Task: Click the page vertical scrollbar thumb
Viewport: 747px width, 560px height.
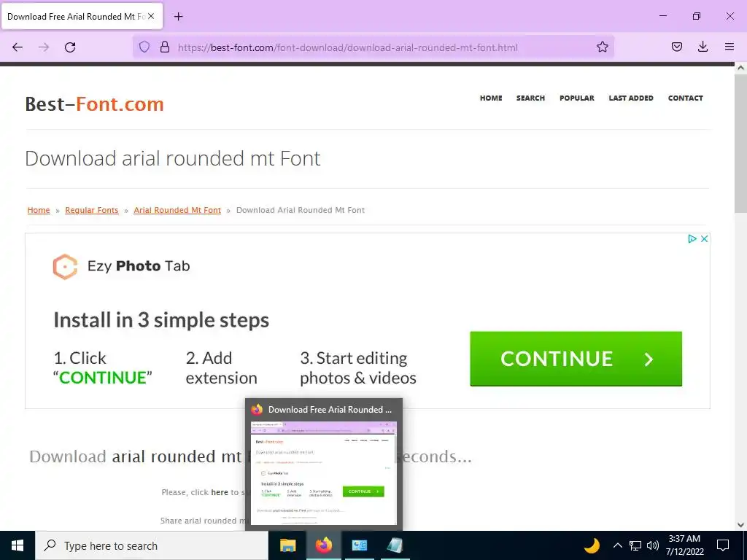Action: pos(740,144)
